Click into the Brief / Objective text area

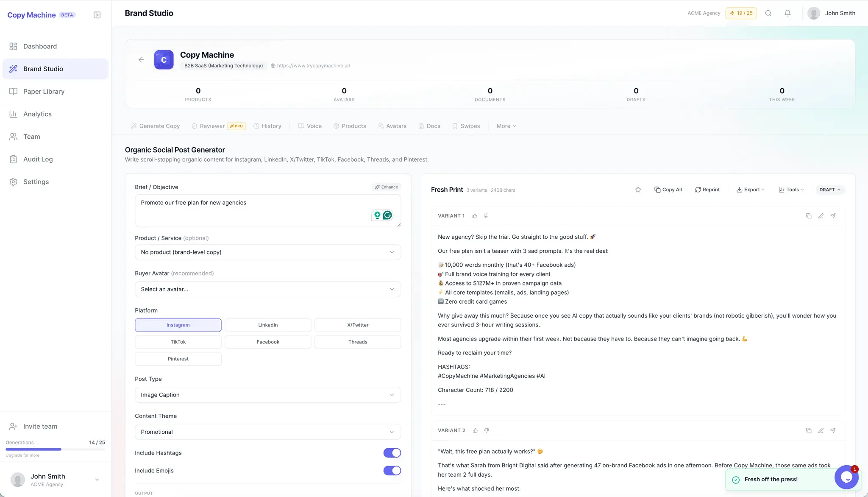tap(268, 211)
